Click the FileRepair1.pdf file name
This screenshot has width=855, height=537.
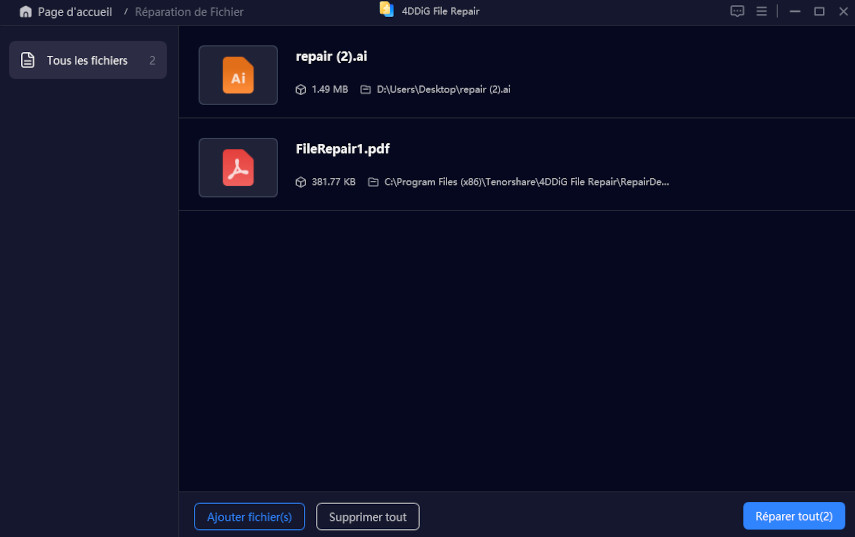point(342,149)
